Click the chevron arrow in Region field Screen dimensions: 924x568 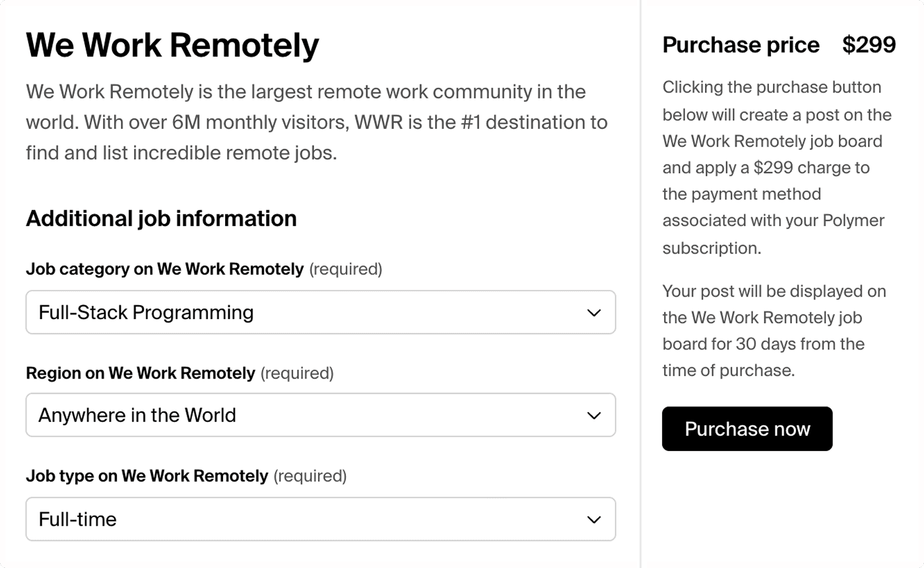pyautogui.click(x=594, y=415)
